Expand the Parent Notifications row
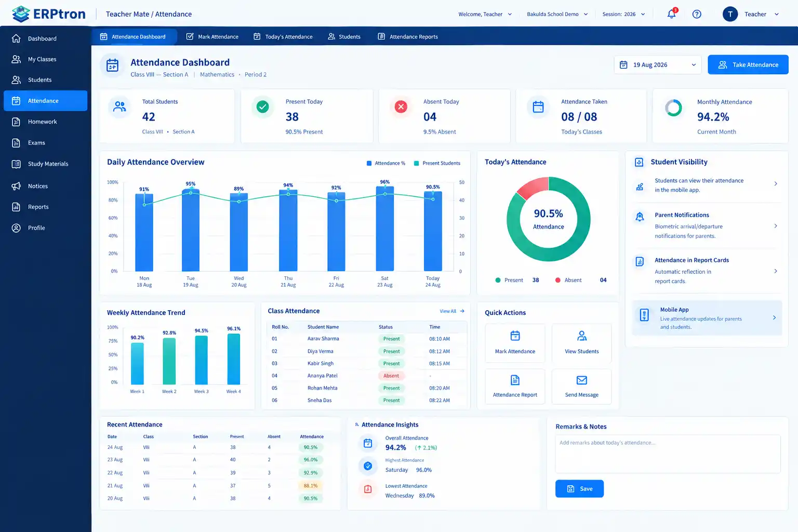 coord(776,226)
